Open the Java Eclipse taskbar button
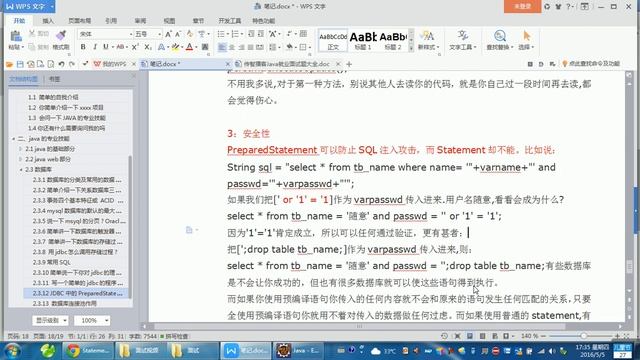This screenshot has height=360, width=640. pyautogui.click(x=297, y=351)
